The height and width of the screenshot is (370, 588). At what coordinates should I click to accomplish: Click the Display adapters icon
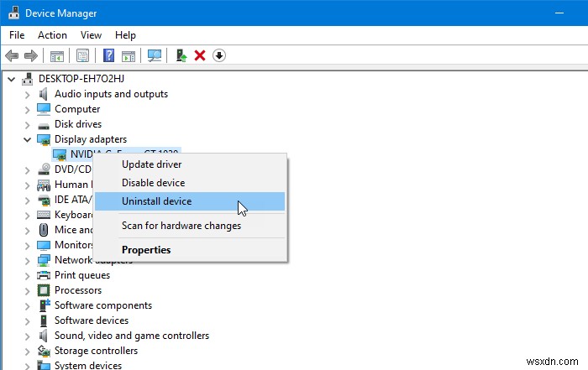click(x=44, y=139)
